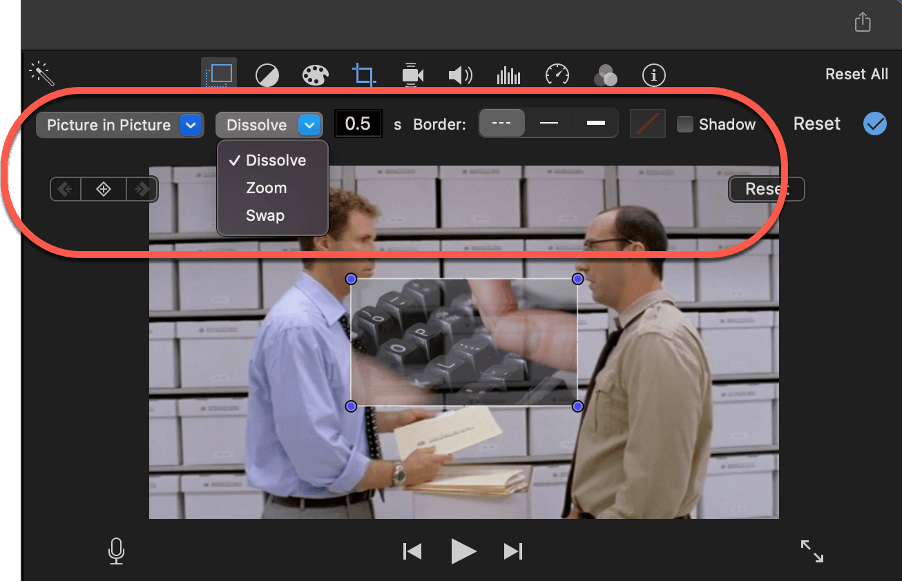Viewport: 902px width, 582px height.
Task: Click the keyboard picture-in-picture inset clip
Action: point(464,343)
